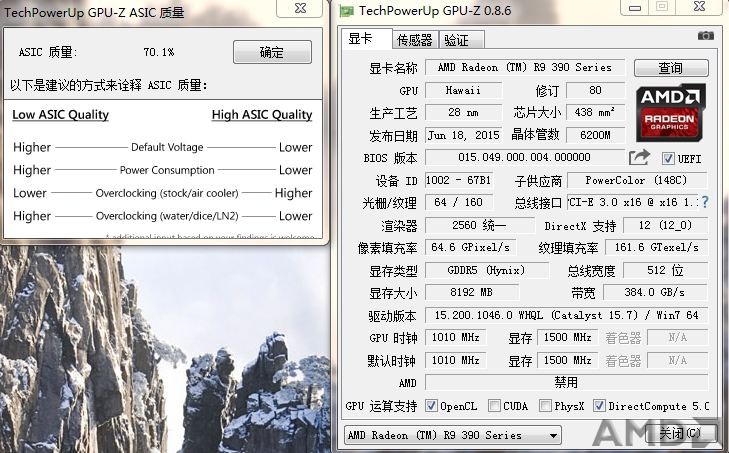Image resolution: width=729 pixels, height=453 pixels.
Task: Click the High ASIC Quality heading
Action: (x=262, y=114)
